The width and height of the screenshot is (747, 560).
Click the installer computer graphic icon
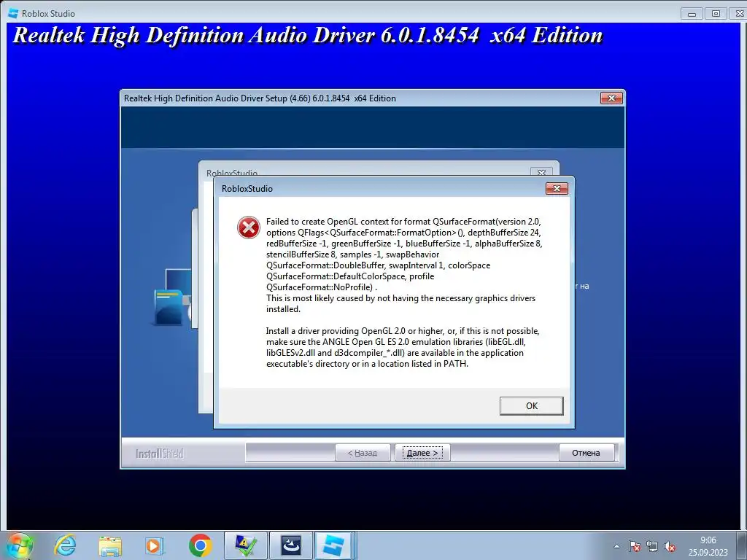tap(171, 297)
